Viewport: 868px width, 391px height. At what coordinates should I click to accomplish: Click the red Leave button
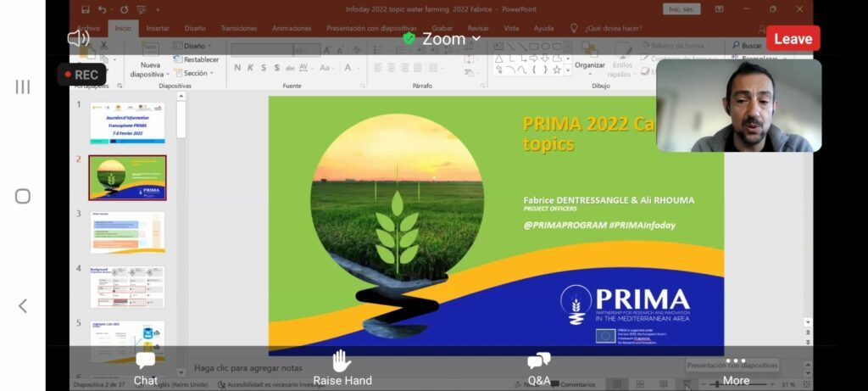[793, 39]
